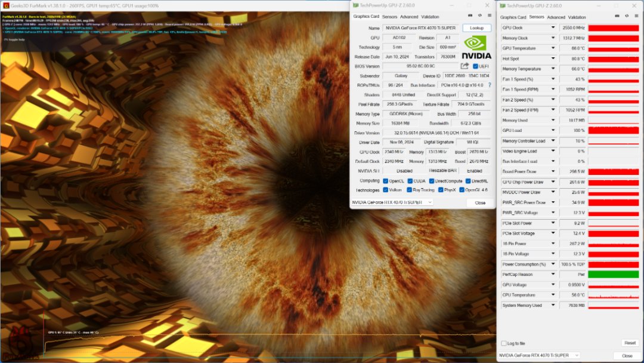This screenshot has height=363, width=644.
Task: Open hamburger menu in GPU-Z Sensors window
Action: pos(637,16)
